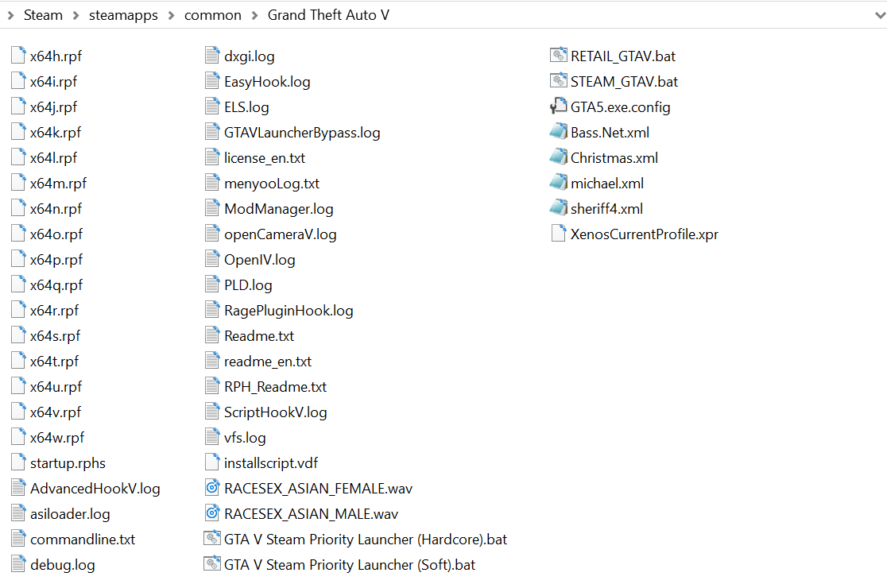Screen dimensions: 887x588
Task: Expand chevron before Grand Theft Auto V
Action: click(x=254, y=15)
